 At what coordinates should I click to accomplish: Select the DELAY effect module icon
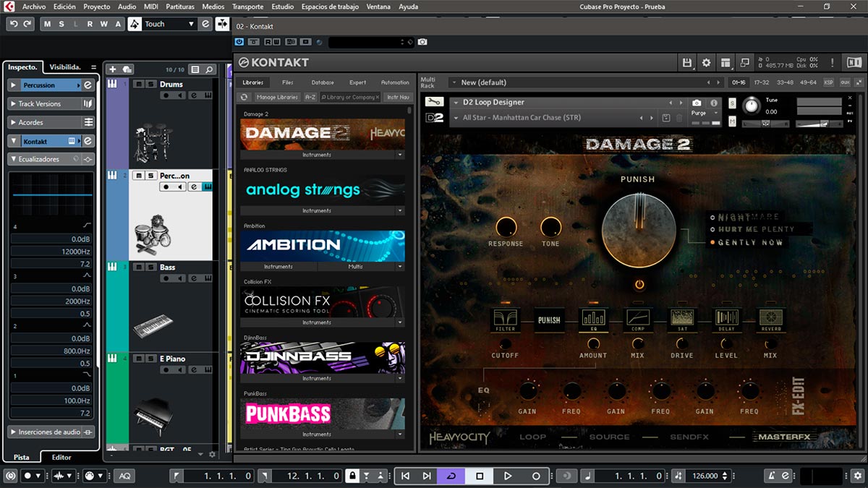tap(726, 319)
